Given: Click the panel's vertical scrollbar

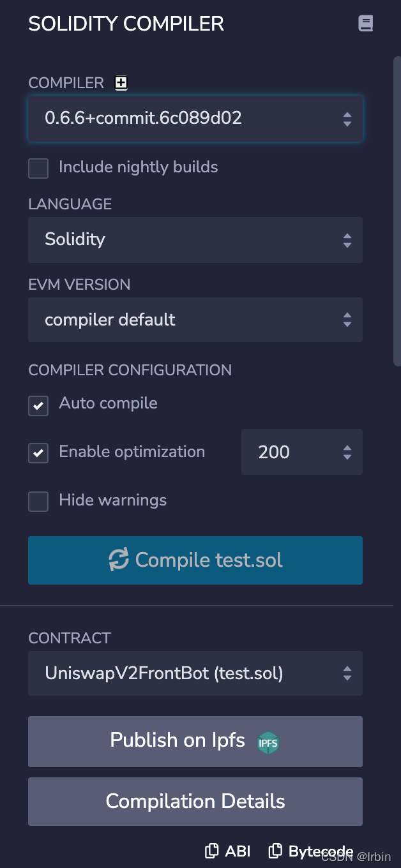Looking at the screenshot, I should tap(397, 211).
